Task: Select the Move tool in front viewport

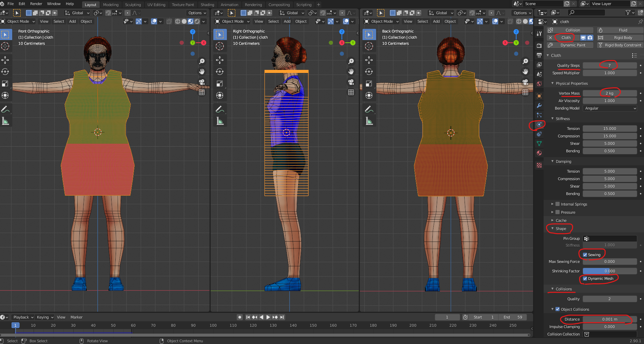Action: 5,60
